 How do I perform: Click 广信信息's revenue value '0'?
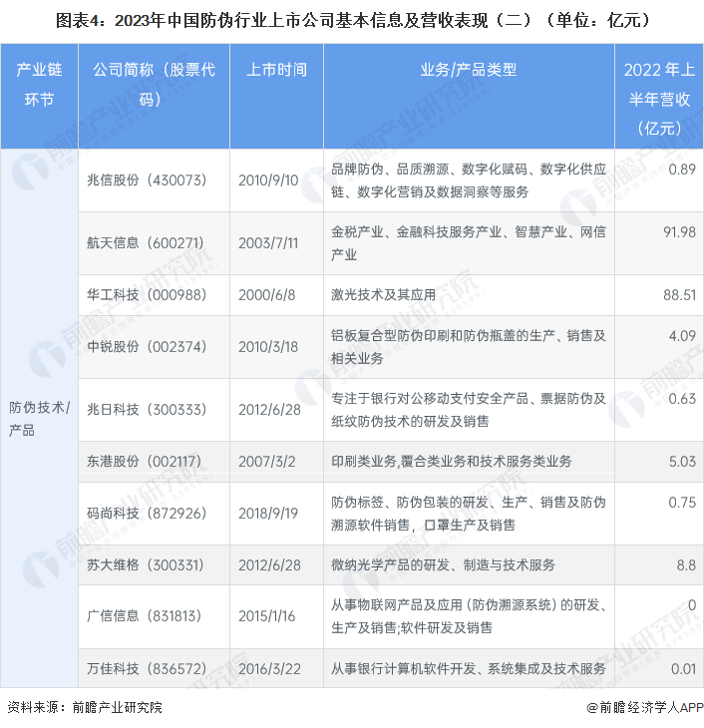coord(691,605)
